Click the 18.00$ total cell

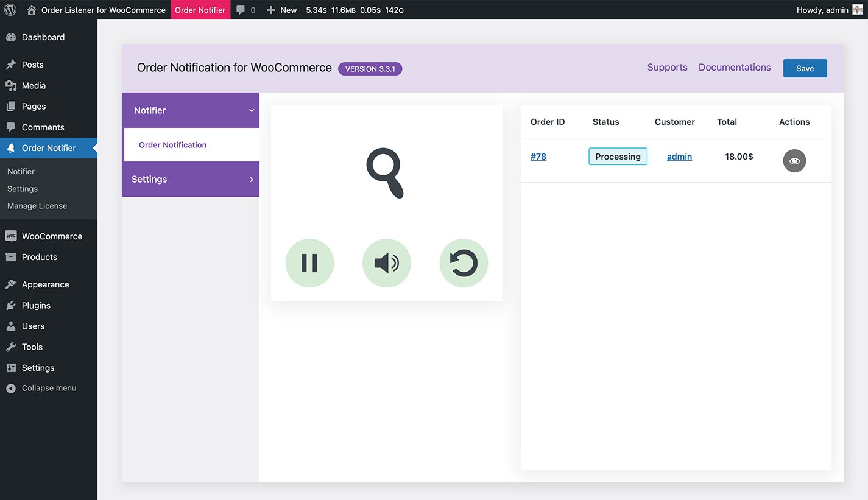739,157
